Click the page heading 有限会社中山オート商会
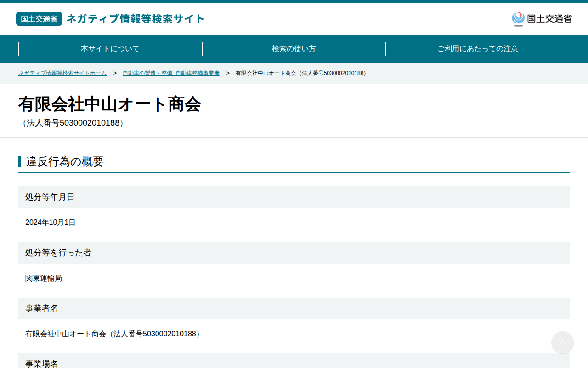The height and width of the screenshot is (368, 588). click(x=110, y=104)
